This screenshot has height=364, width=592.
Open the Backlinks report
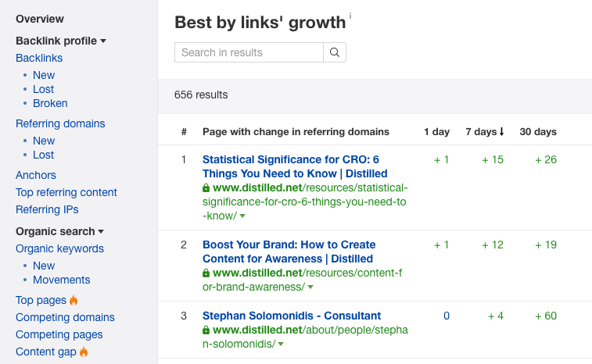pyautogui.click(x=39, y=58)
